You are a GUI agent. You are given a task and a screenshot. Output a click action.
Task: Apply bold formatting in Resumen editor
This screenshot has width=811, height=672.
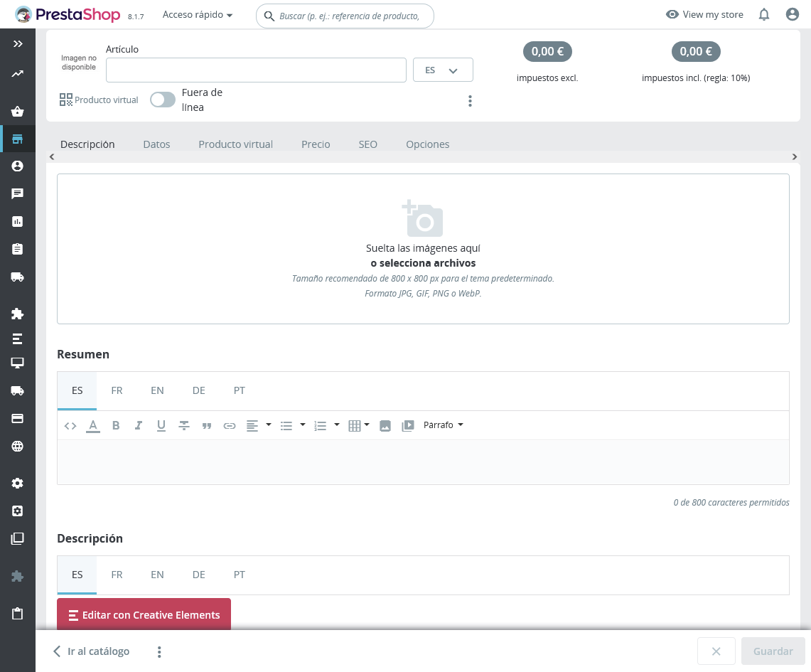[116, 425]
